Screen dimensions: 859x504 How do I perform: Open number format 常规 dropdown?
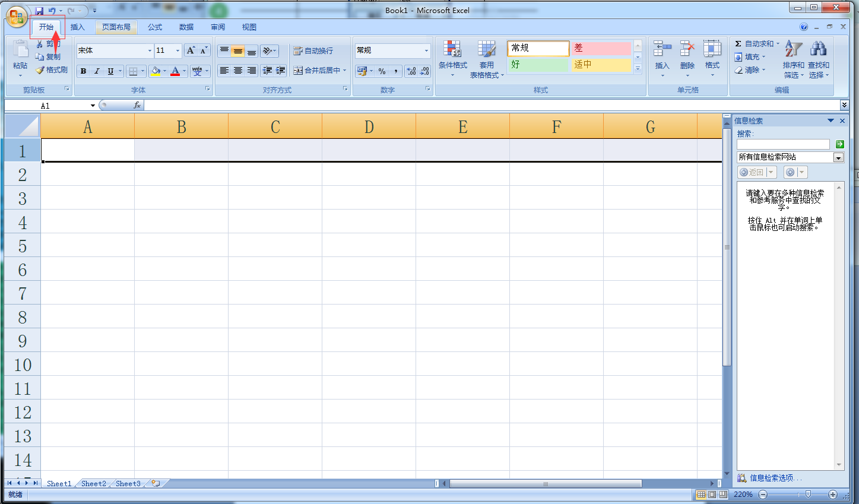426,50
